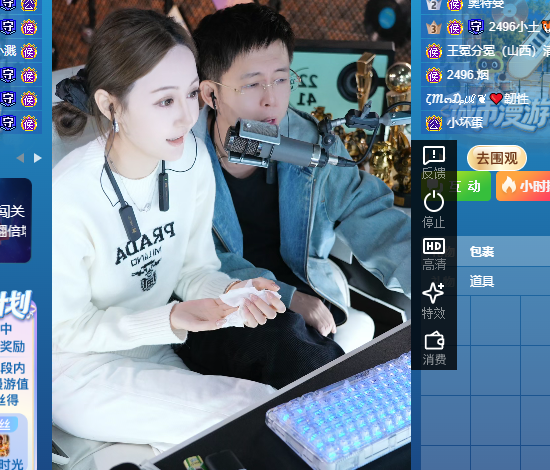Click the 侯 badge beside 王冤分冤
This screenshot has height=470, width=550.
tap(434, 52)
